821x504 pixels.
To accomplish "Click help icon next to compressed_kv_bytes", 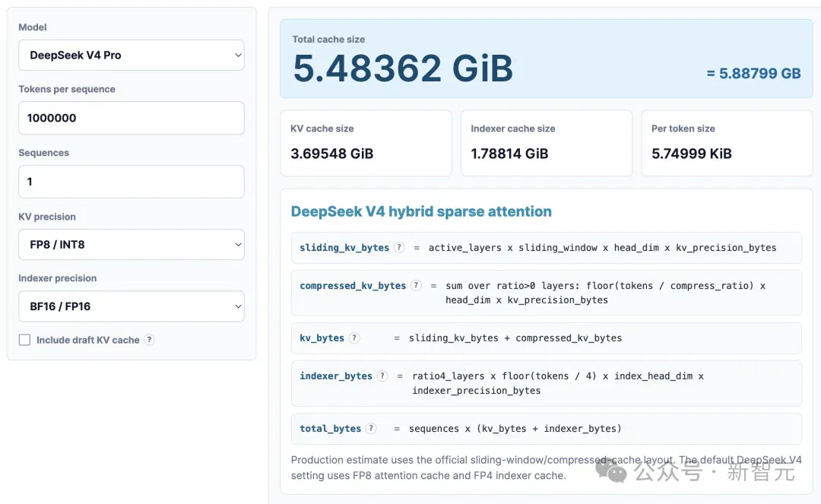I will tap(416, 286).
